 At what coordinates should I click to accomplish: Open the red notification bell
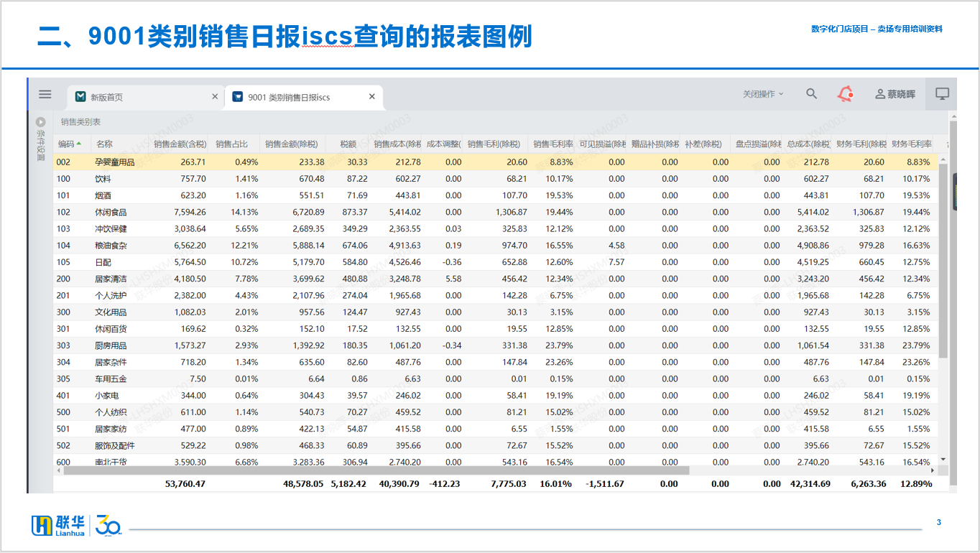pyautogui.click(x=846, y=94)
